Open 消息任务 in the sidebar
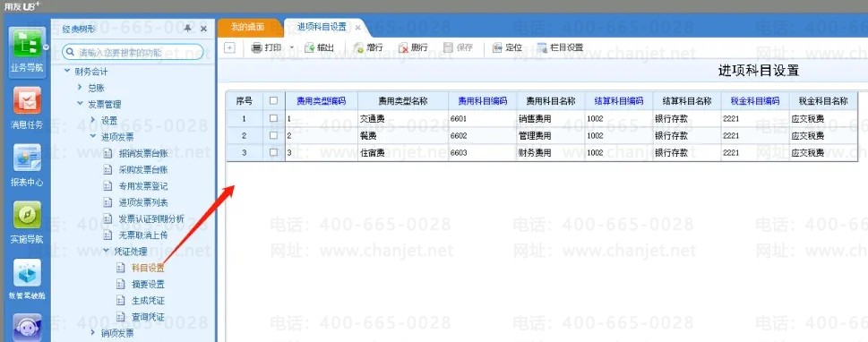868x342 pixels. click(27, 108)
